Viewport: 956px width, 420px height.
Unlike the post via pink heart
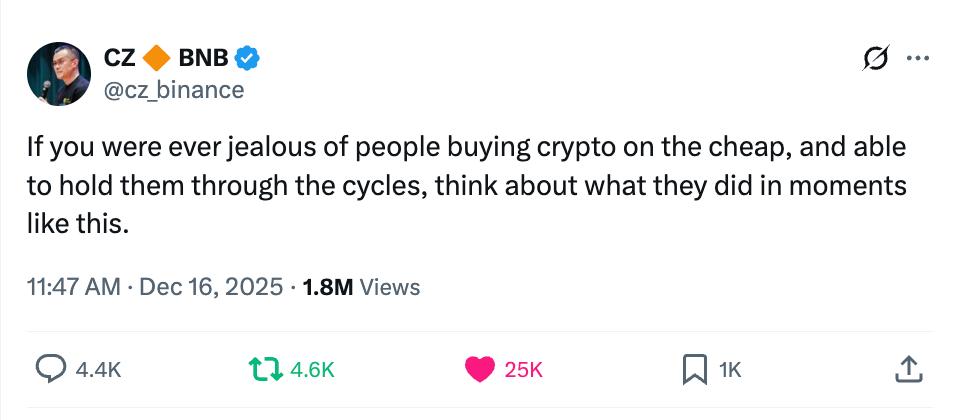point(480,369)
